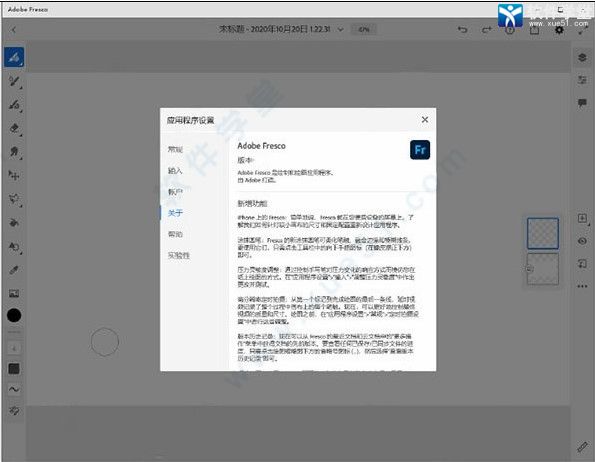Open the 输入 settings tab

tap(175, 171)
